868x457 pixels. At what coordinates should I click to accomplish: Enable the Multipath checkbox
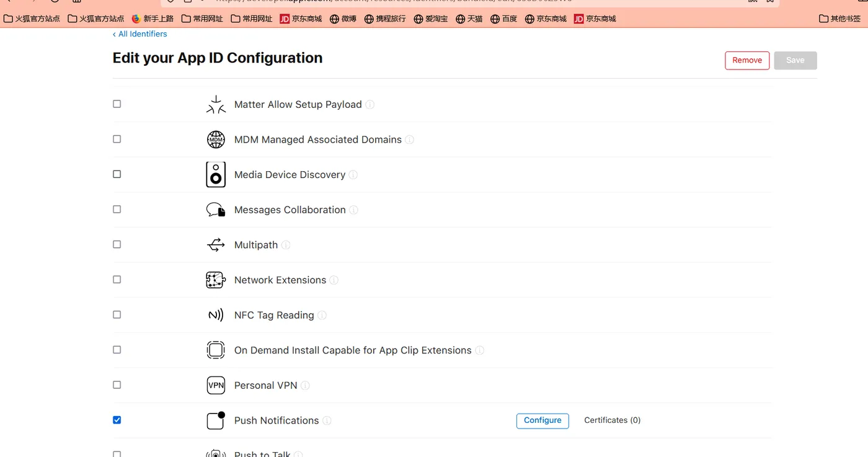point(117,244)
